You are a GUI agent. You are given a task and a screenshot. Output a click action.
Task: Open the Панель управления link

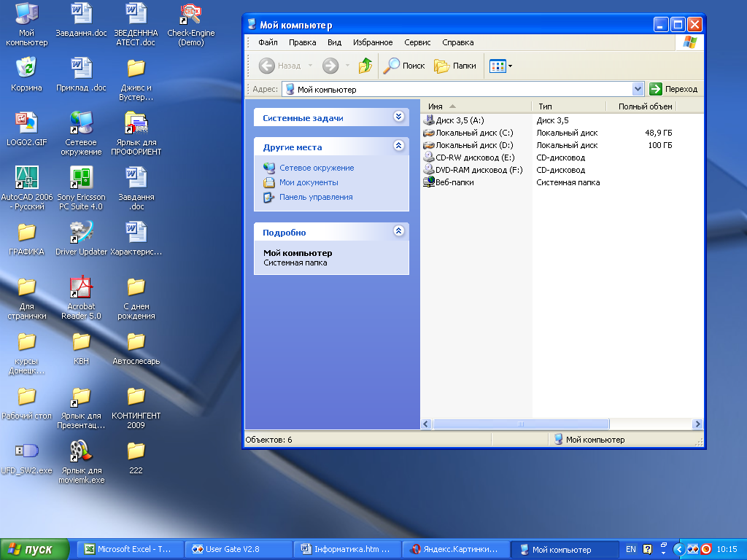[316, 197]
